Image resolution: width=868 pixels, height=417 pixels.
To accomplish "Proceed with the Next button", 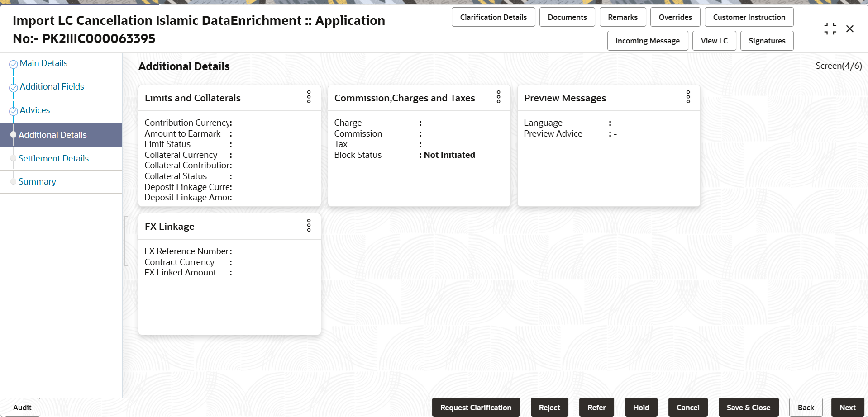I will [848, 408].
